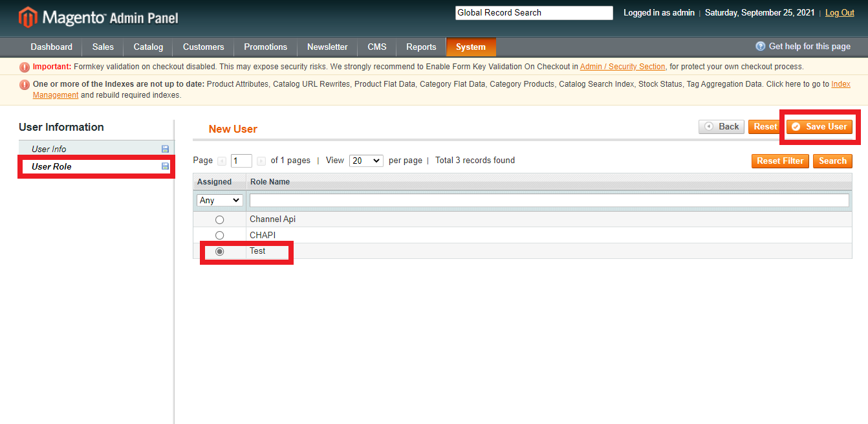This screenshot has height=424, width=868.
Task: Click the Global Record Search field
Action: [x=534, y=13]
